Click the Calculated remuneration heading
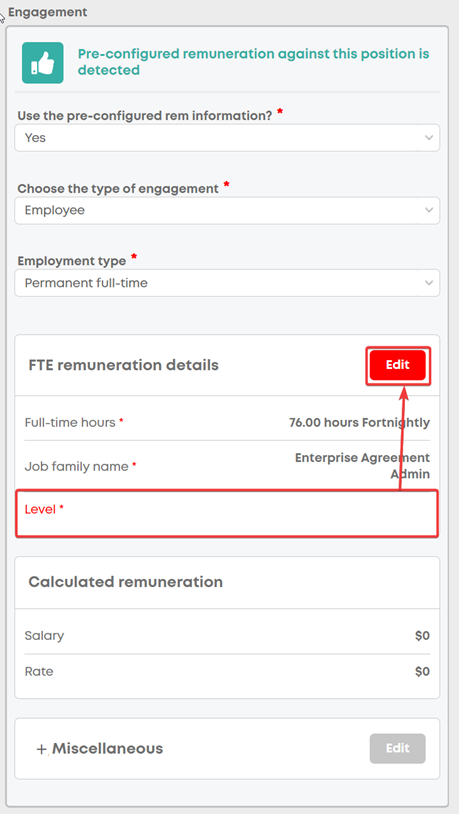459x814 pixels. tap(126, 582)
